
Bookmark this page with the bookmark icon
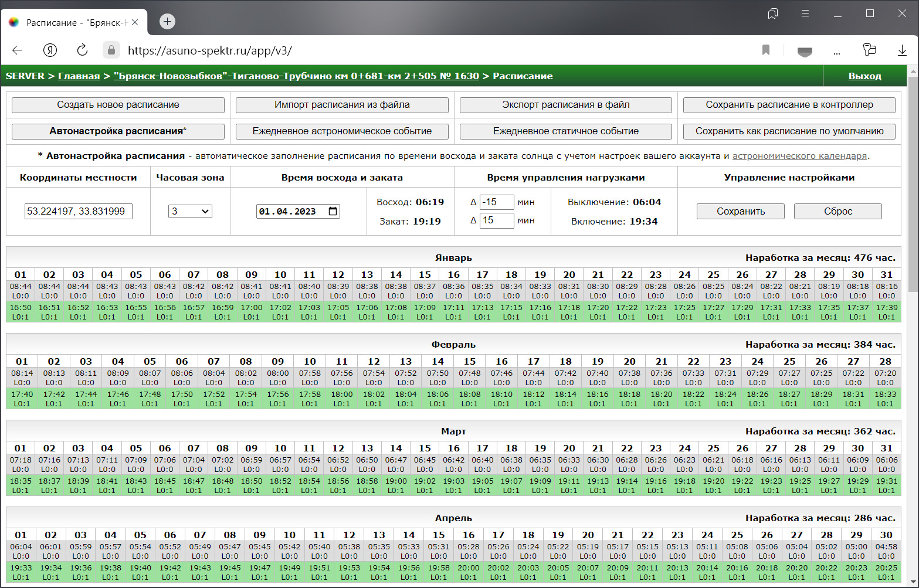[766, 50]
